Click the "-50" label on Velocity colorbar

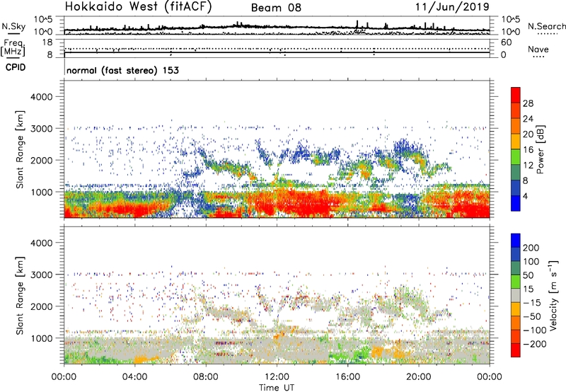tap(532, 317)
